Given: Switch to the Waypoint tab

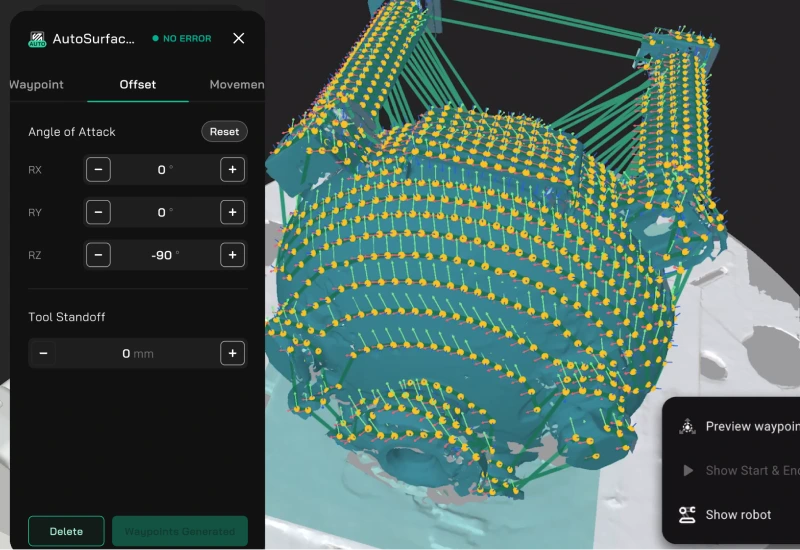Looking at the screenshot, I should [36, 85].
